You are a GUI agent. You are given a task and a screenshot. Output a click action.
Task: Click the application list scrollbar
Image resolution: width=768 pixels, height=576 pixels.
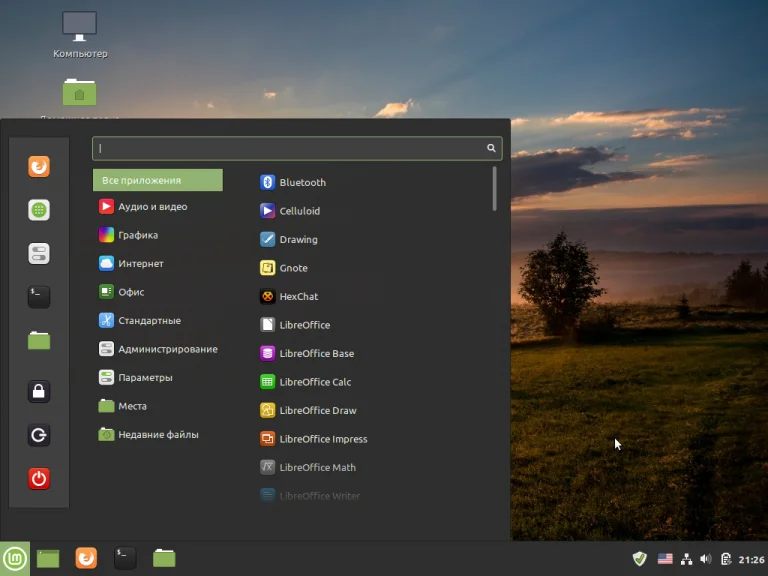click(x=494, y=189)
